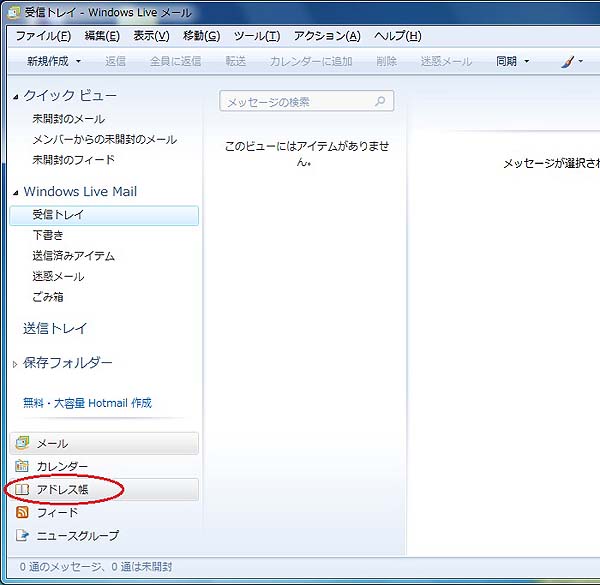Open the アクション(A) menu

point(326,36)
